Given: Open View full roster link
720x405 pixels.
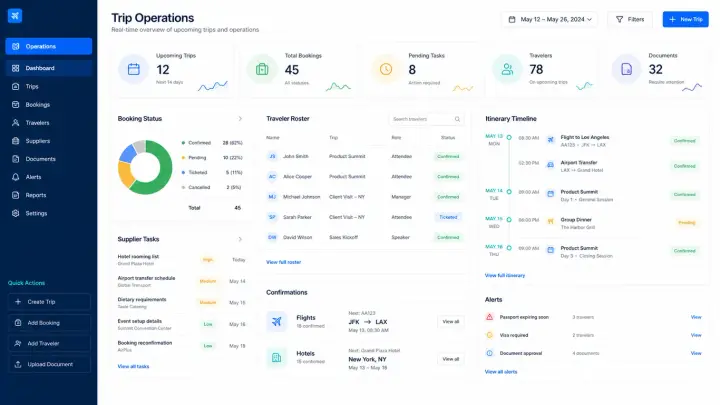Looking at the screenshot, I should coord(283,262).
